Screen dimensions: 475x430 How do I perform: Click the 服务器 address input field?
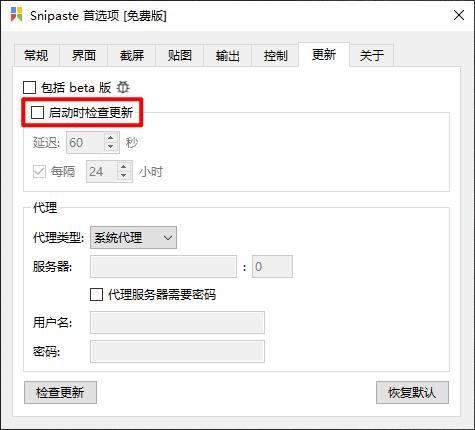163,266
